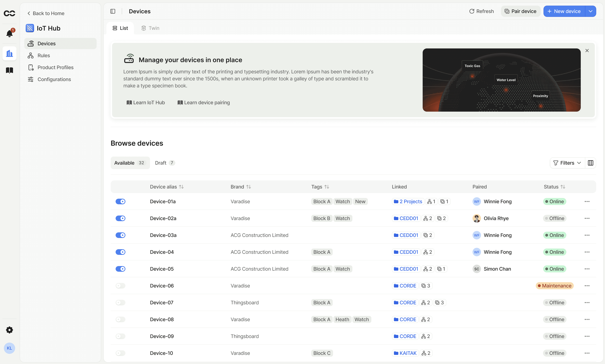Click the column layout icon beside Filters

point(591,163)
